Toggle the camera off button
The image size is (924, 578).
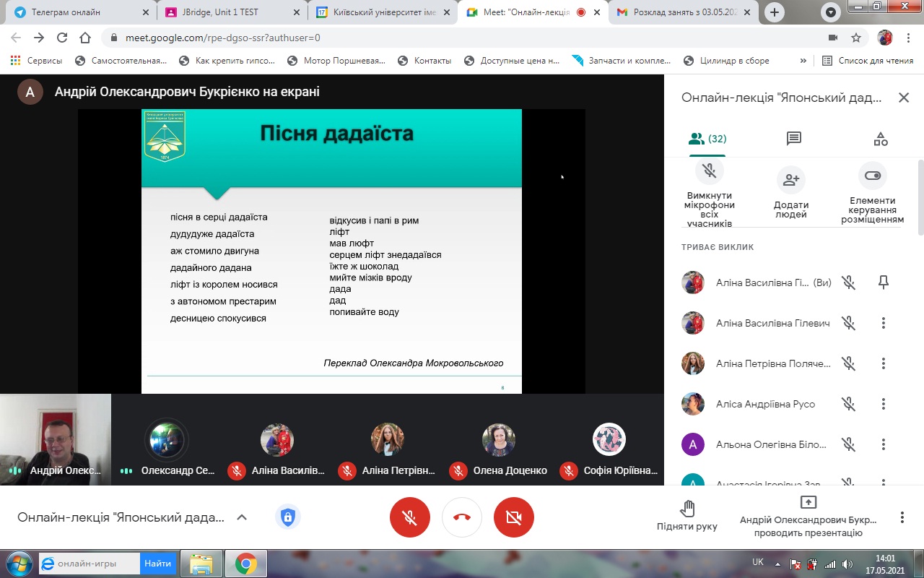coord(514,517)
